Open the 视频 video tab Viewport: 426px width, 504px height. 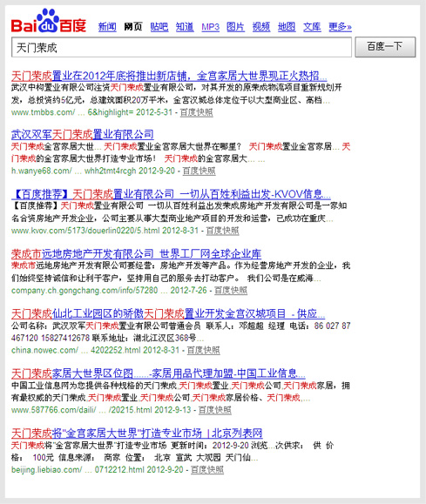point(261,27)
